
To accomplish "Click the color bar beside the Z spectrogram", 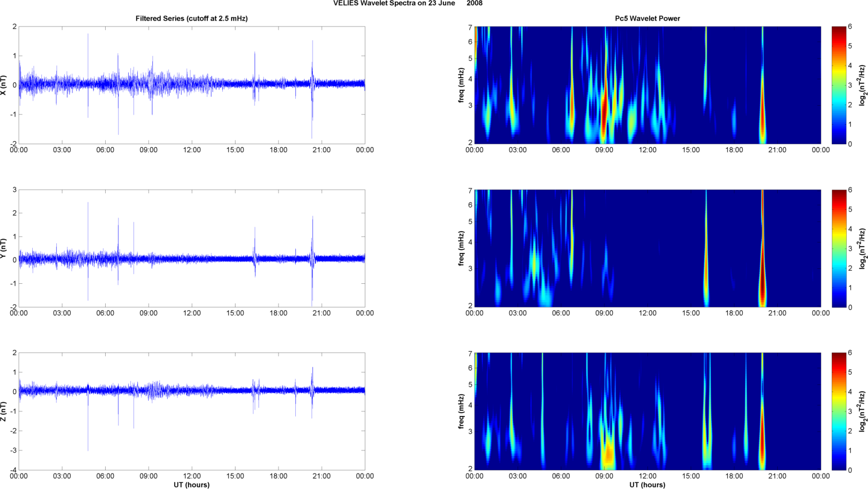I will pyautogui.click(x=839, y=411).
